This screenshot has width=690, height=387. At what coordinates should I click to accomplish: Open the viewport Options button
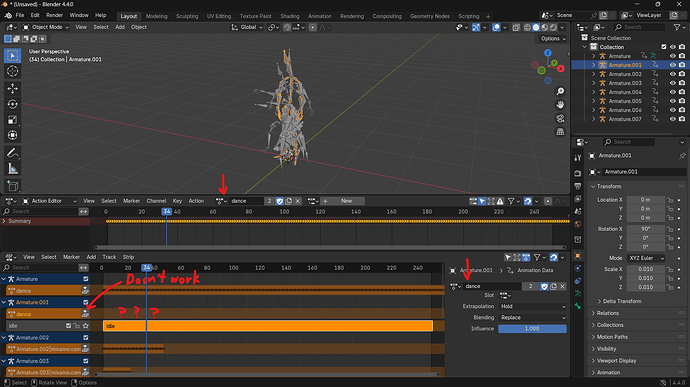pos(553,39)
